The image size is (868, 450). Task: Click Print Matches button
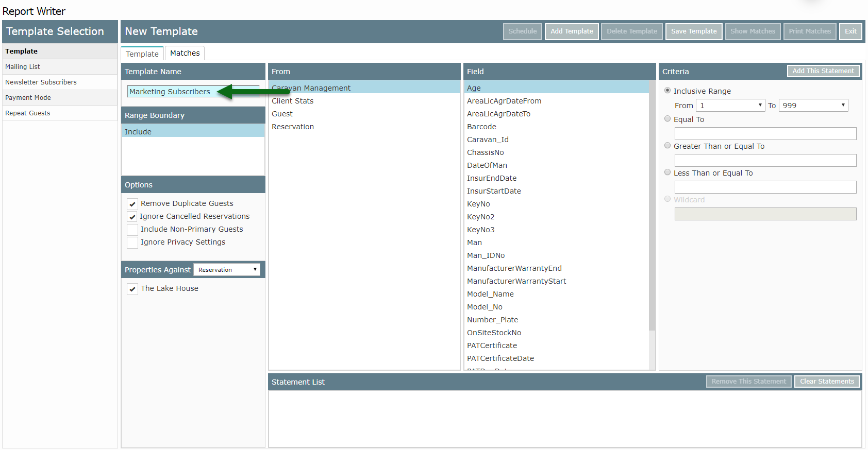coord(810,31)
